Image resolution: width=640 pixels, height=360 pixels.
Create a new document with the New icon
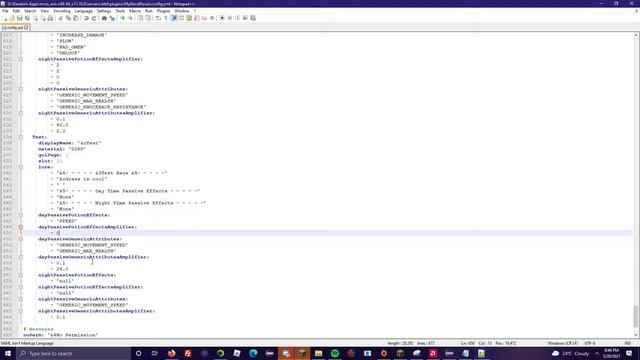coord(5,18)
